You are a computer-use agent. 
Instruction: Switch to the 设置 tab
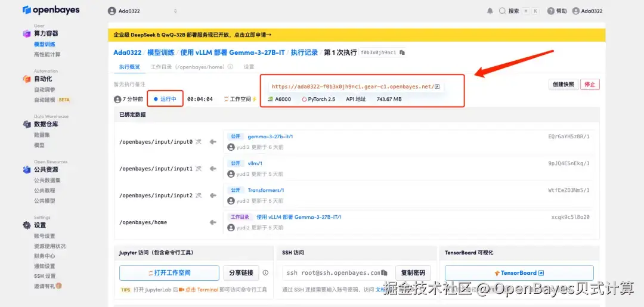pyautogui.click(x=249, y=67)
